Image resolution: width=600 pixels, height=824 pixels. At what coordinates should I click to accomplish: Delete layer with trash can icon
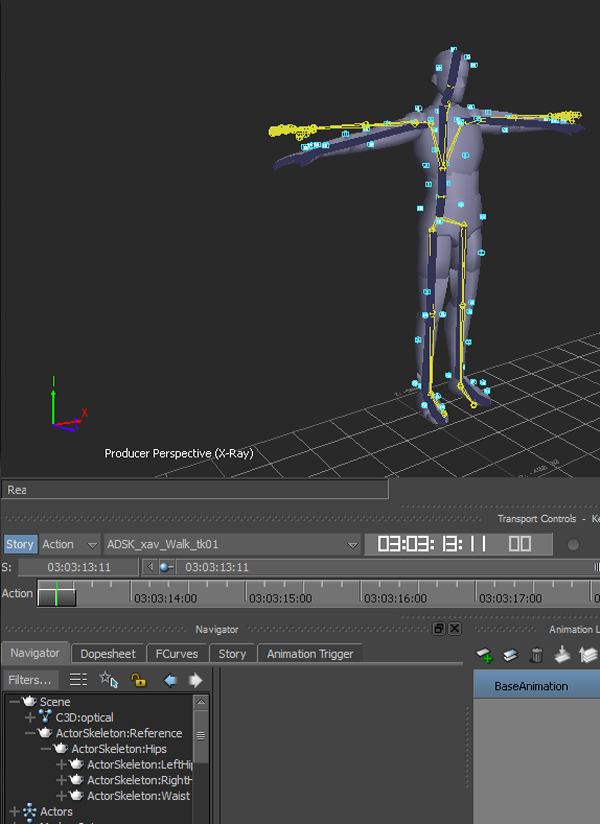point(536,655)
